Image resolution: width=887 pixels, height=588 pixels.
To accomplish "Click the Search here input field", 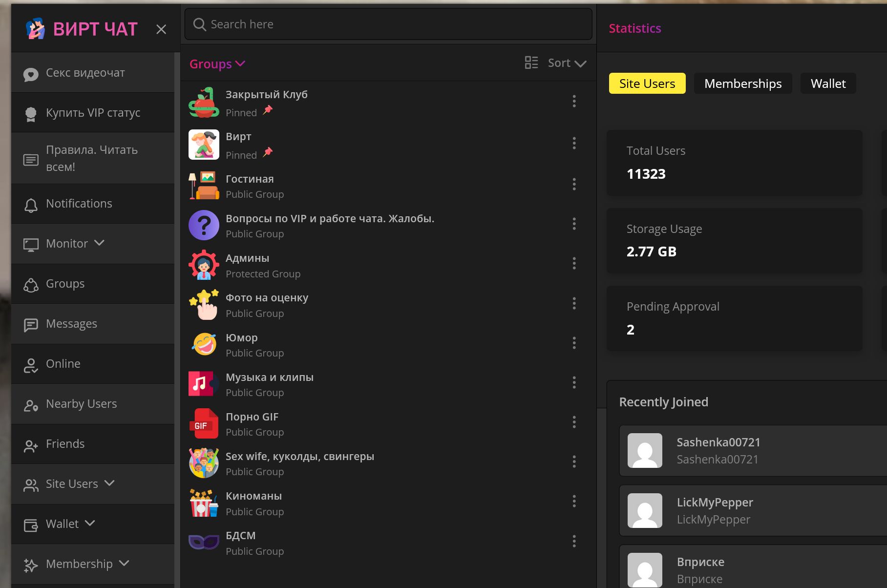I will tap(388, 24).
